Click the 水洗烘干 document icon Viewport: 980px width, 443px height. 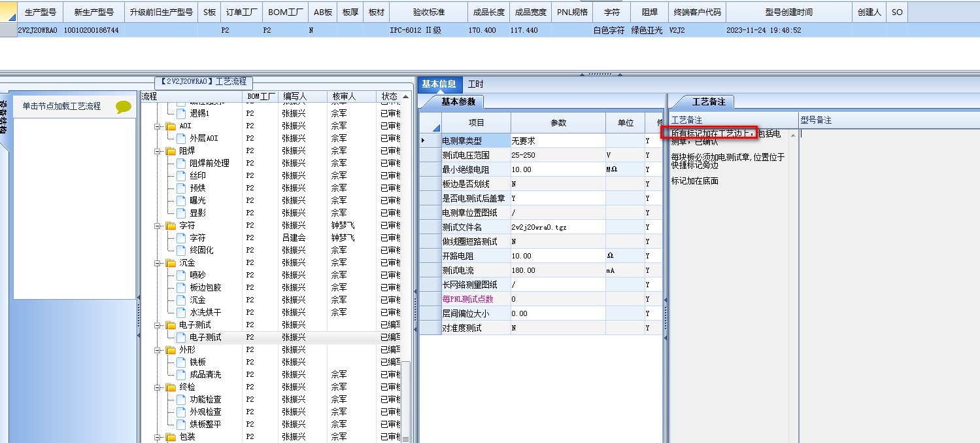tap(182, 313)
